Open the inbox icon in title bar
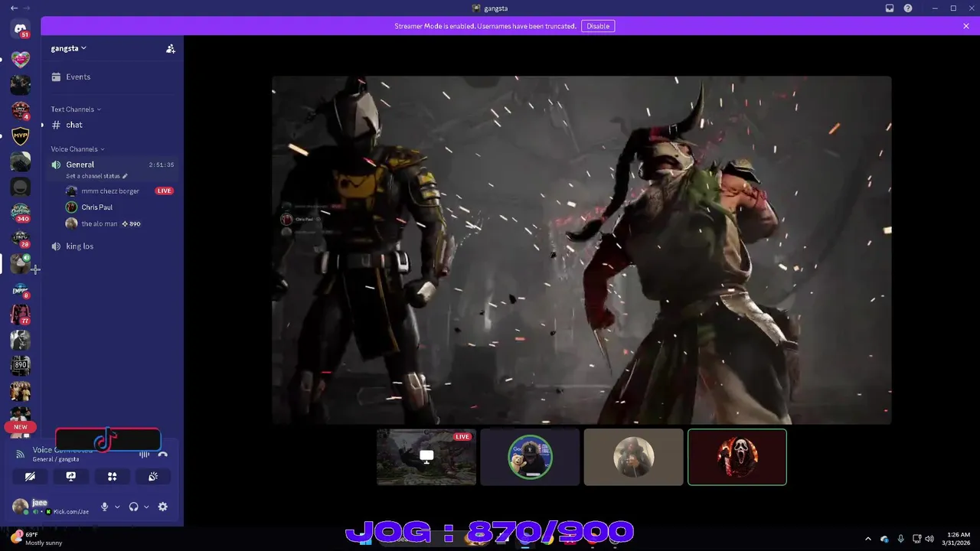 pos(890,8)
